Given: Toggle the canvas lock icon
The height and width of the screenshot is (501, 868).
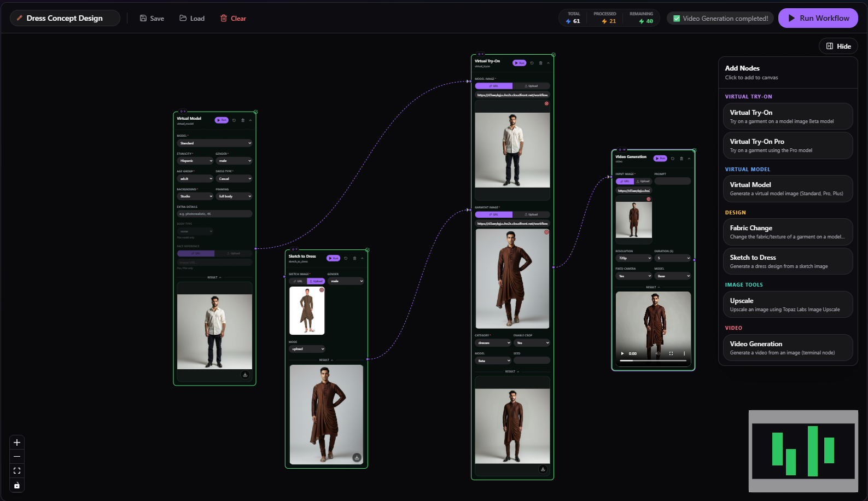Looking at the screenshot, I should pyautogui.click(x=17, y=485).
